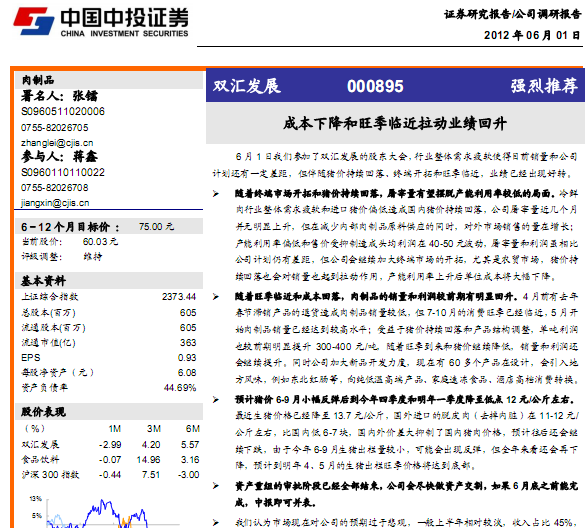Viewport: 588px width, 528px height.
Task: Click the 强烈推荐 rating label
Action: [544, 86]
